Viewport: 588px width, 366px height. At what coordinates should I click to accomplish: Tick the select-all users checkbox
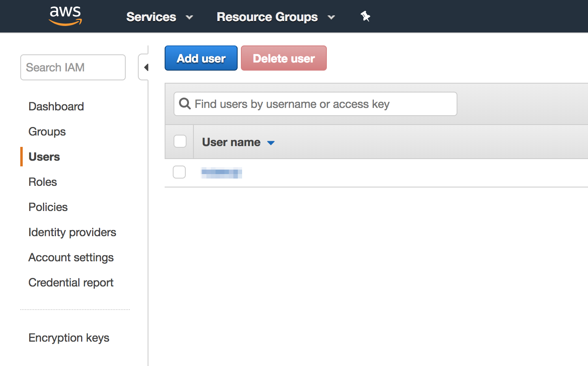180,141
